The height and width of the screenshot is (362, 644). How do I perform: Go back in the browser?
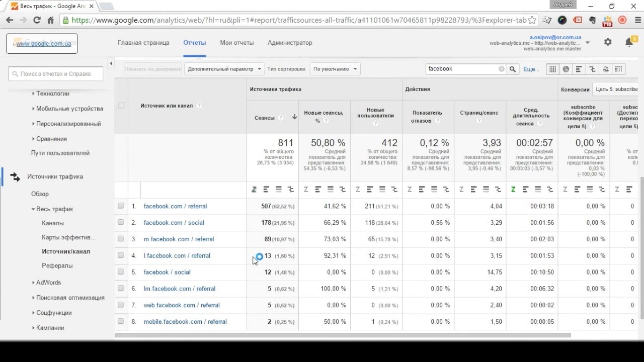[x=10, y=20]
